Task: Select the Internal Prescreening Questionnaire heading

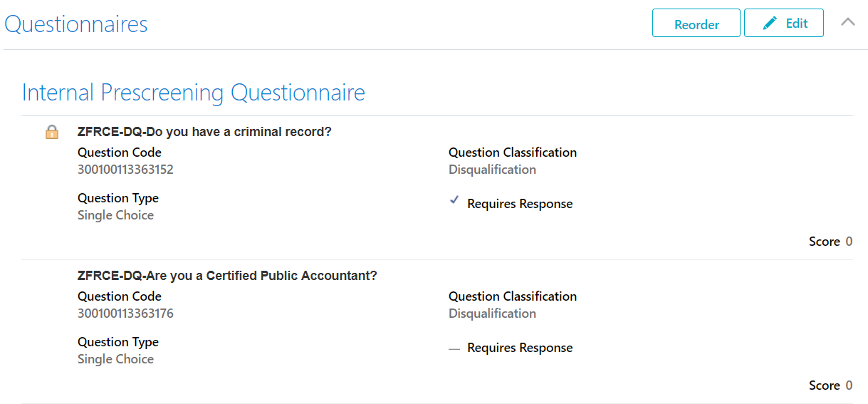Action: pos(194,93)
